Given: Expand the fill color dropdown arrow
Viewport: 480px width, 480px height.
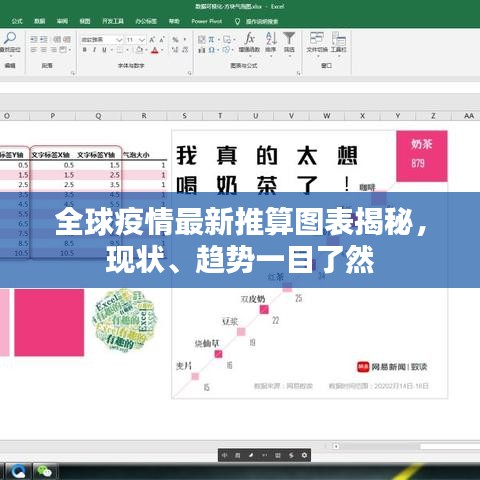Looking at the screenshot, I should 146,50.
